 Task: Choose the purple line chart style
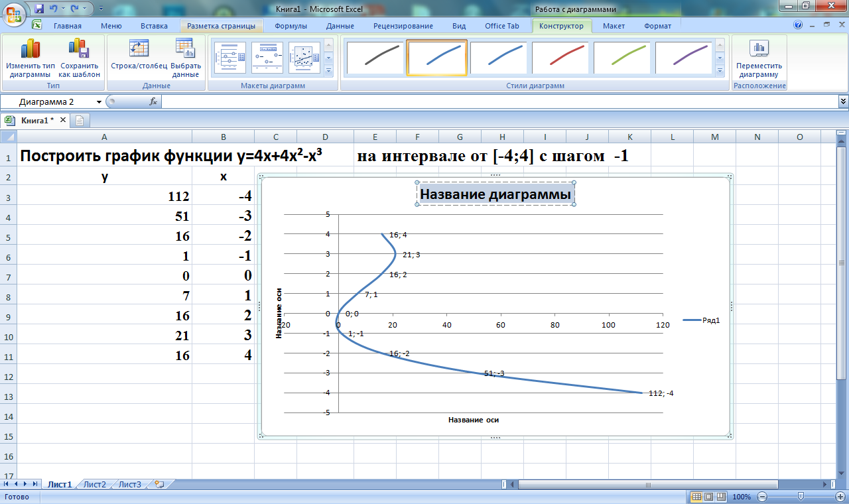(x=683, y=58)
